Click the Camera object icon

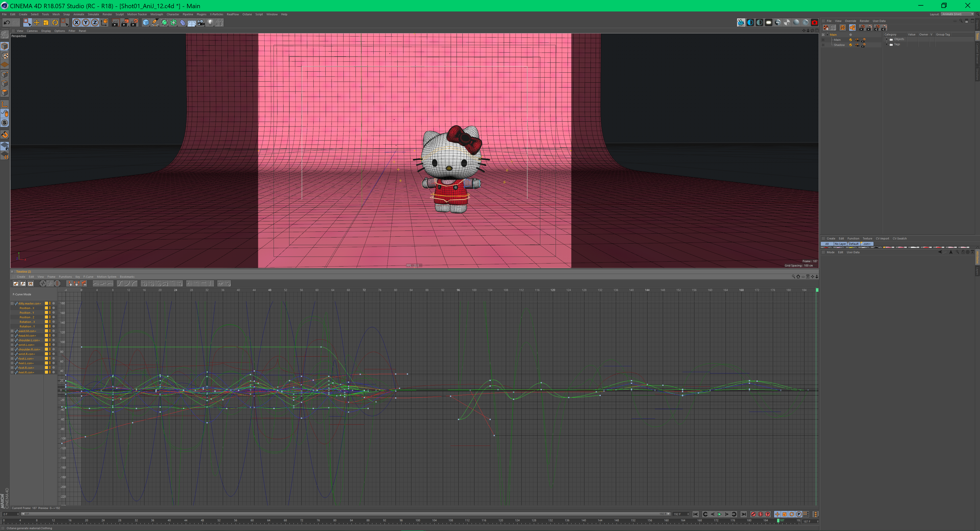tap(201, 23)
